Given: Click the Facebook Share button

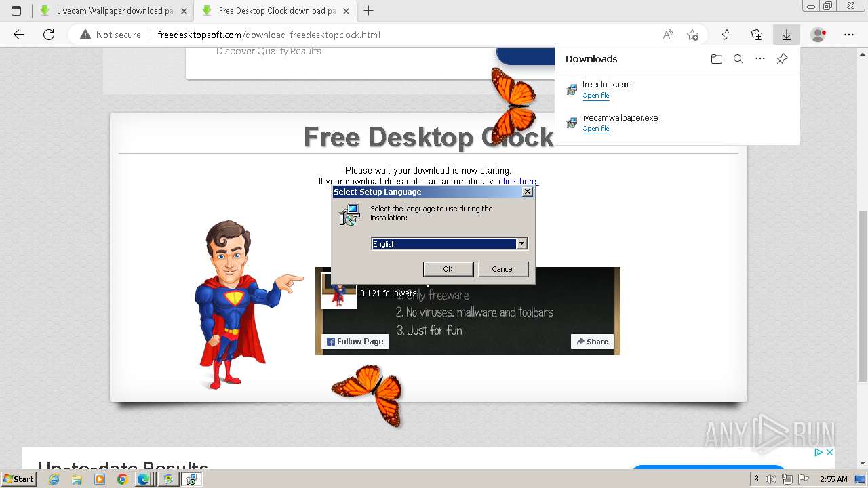Looking at the screenshot, I should pyautogui.click(x=592, y=342).
